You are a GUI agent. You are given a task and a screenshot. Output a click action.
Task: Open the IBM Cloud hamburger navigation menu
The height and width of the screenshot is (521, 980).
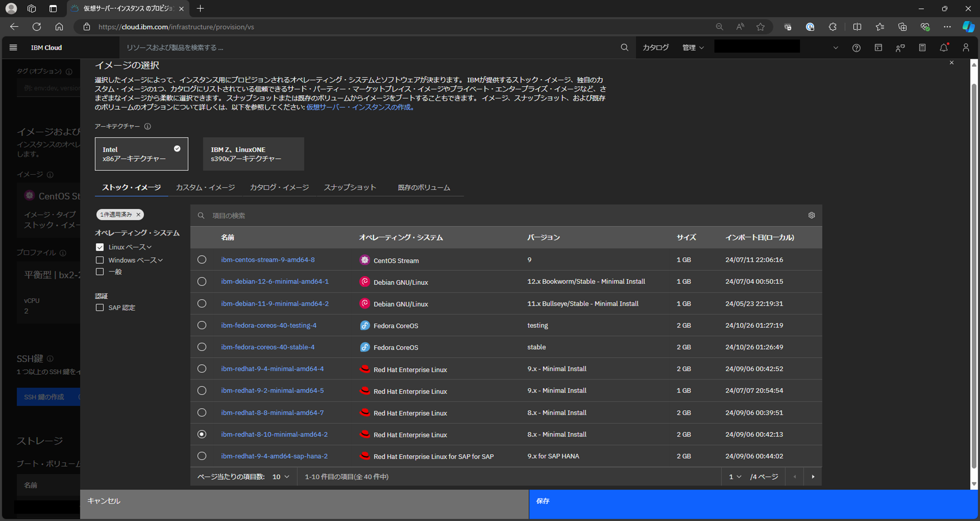pyautogui.click(x=13, y=48)
